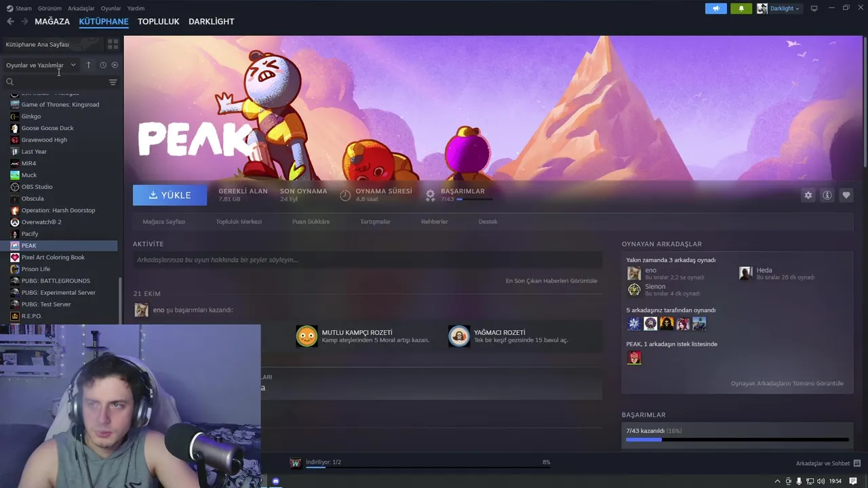Screen dimensions: 868x488
Task: Sort library with the up arrow icon
Action: (x=88, y=65)
